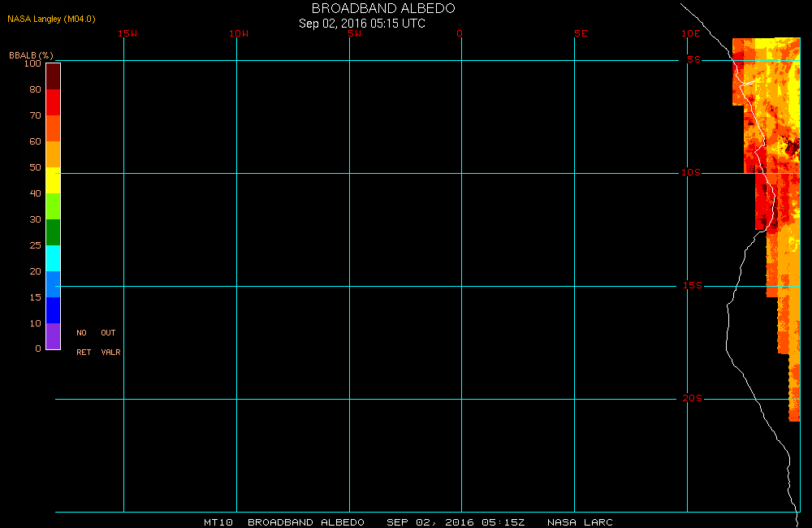
Task: Click the dark green 25-30 legend swatch
Action: click(x=54, y=232)
